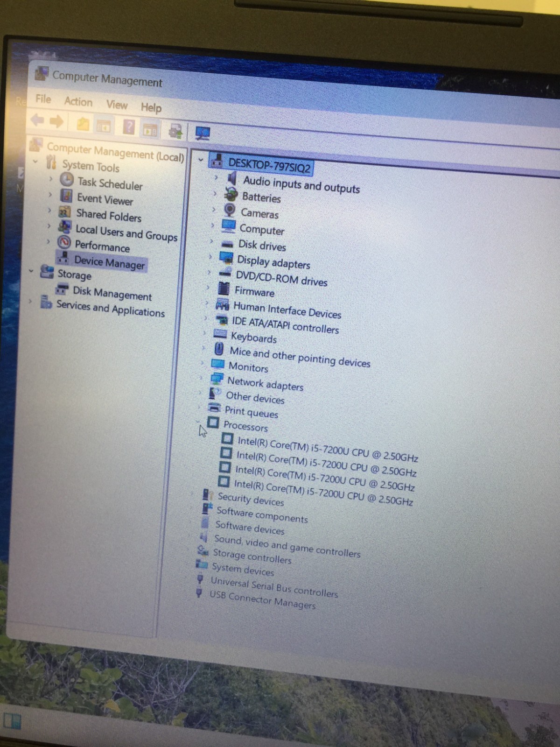The width and height of the screenshot is (560, 747).
Task: Select the Other devices category
Action: [x=255, y=397]
